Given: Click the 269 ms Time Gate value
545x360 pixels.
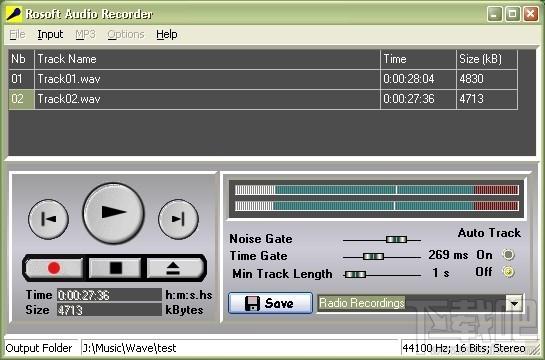Looking at the screenshot, I should 448,255.
